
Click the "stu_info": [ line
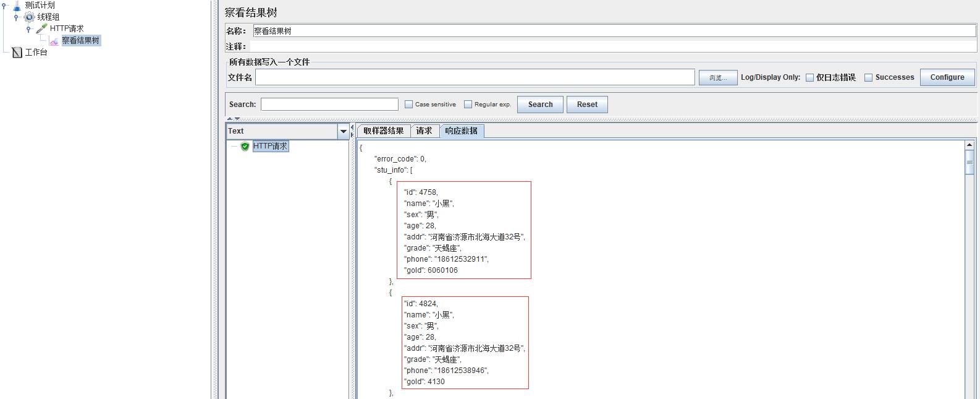point(393,170)
